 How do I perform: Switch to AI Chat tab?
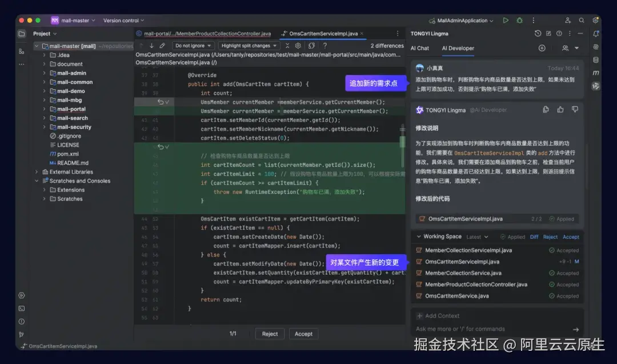419,48
